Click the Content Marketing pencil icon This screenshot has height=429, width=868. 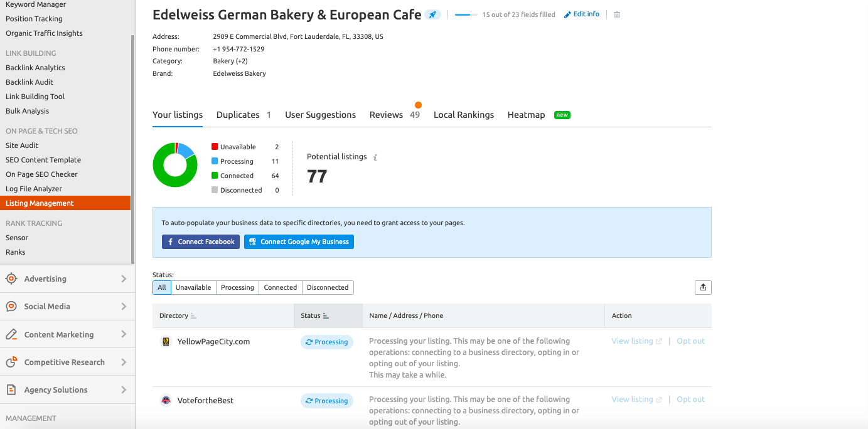coord(11,334)
